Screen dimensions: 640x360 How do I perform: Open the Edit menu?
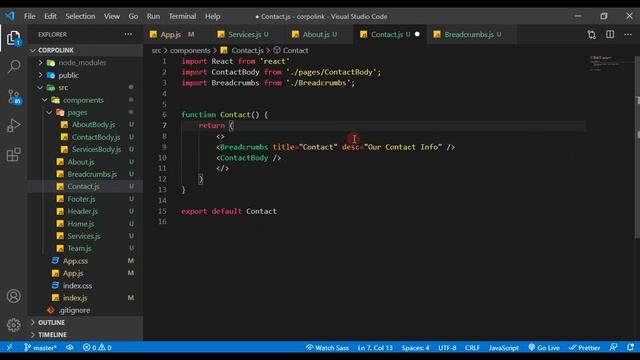[50, 16]
